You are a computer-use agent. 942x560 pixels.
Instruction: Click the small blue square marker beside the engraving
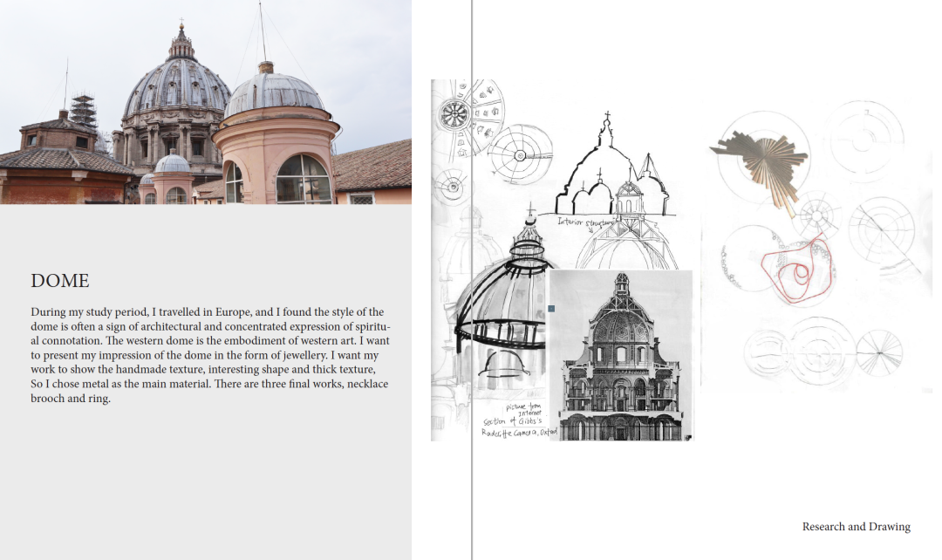tap(552, 309)
